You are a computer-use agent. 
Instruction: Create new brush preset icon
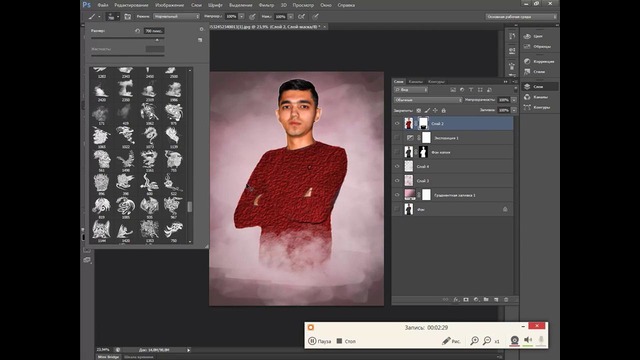(200, 40)
